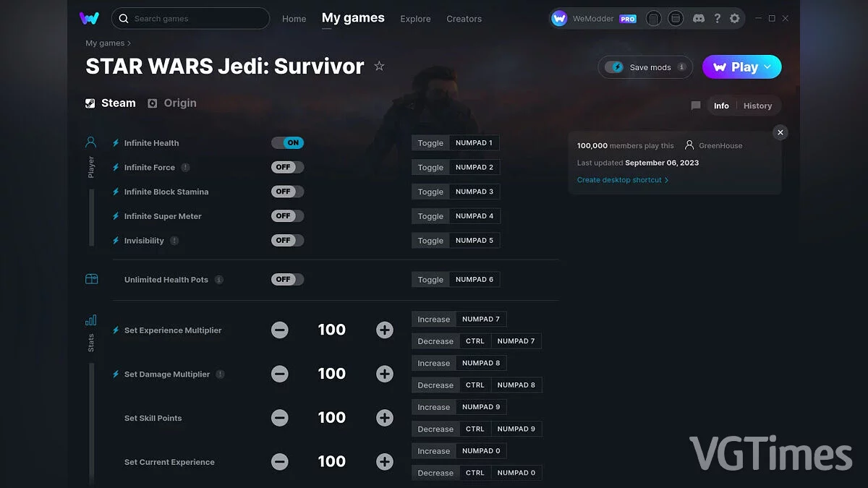Image resolution: width=868 pixels, height=488 pixels.
Task: Open the Stats section icon in sidebar
Action: tap(90, 319)
